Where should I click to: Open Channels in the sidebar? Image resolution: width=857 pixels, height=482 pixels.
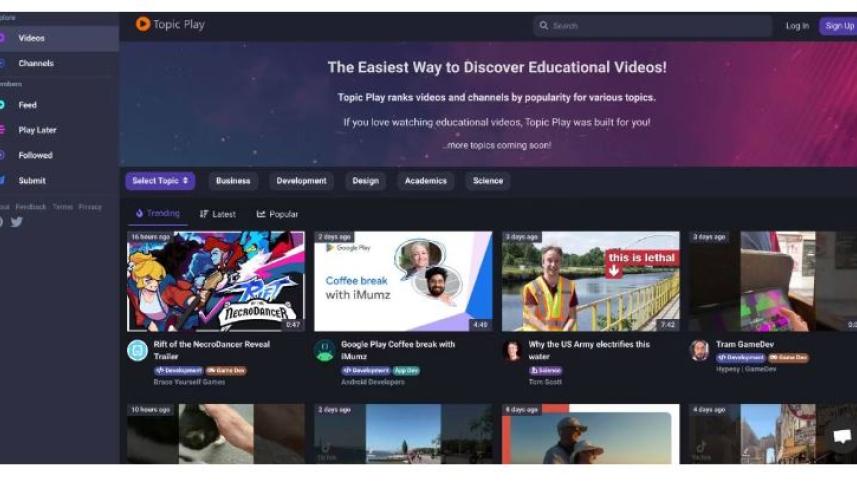[36, 64]
